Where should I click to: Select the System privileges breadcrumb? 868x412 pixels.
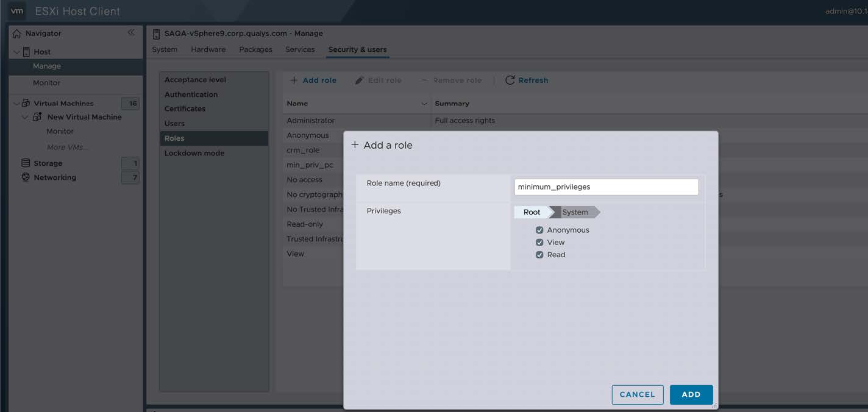click(x=575, y=212)
